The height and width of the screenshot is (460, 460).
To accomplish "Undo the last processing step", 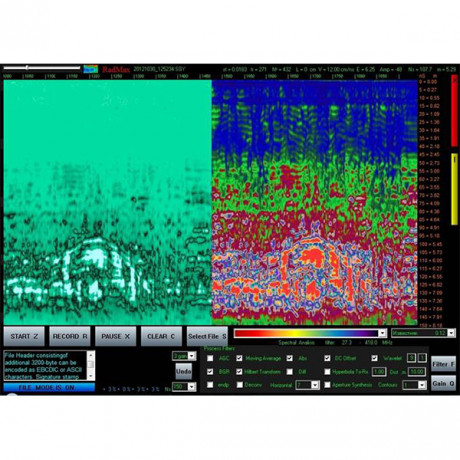I will (x=184, y=371).
